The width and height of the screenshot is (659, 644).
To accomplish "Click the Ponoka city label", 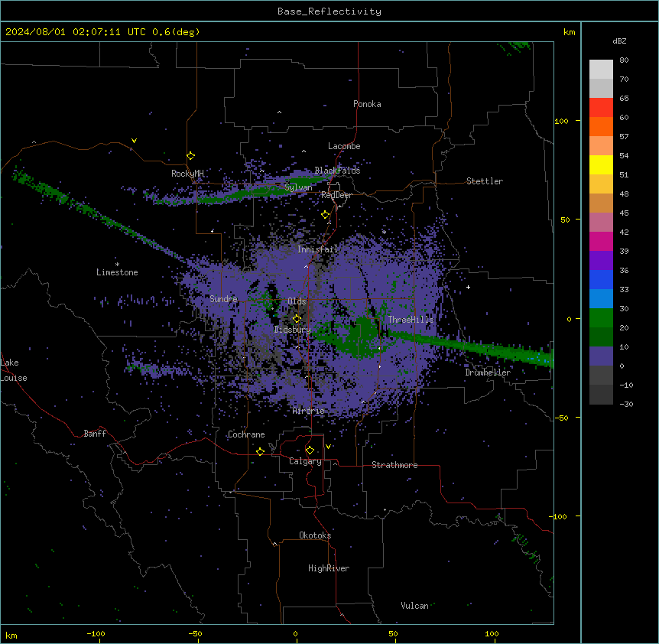I will point(367,104).
